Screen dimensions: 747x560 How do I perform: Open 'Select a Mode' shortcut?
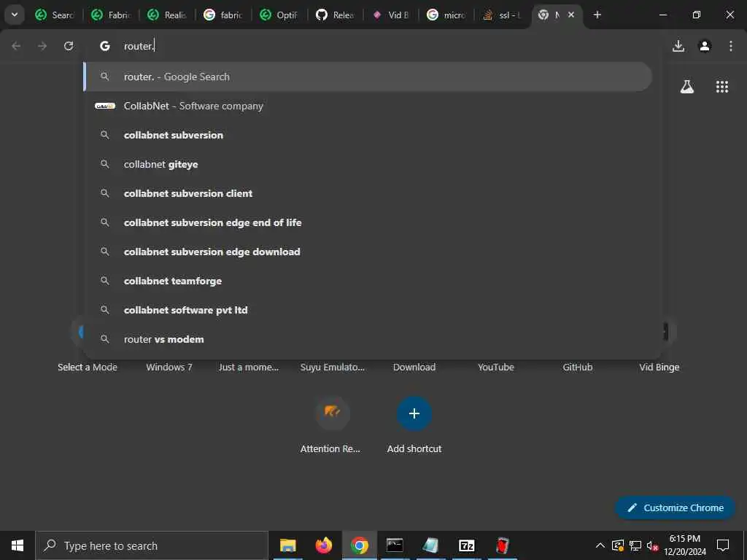[88, 367]
